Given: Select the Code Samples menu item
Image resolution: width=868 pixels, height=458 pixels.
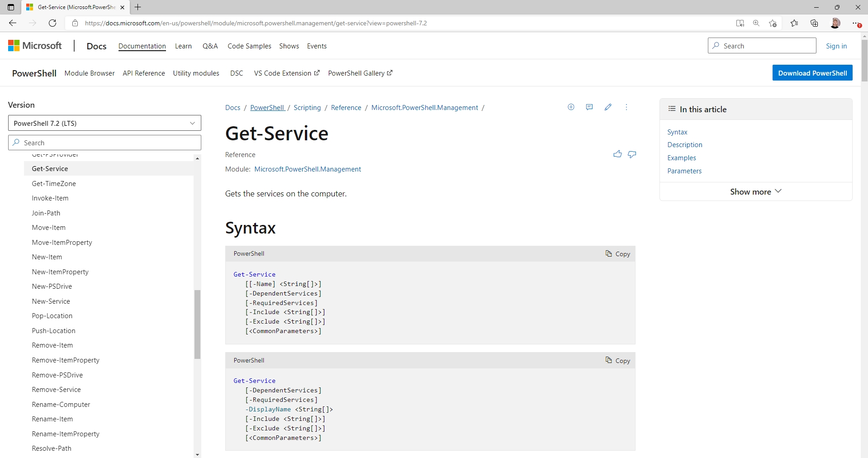Looking at the screenshot, I should pyautogui.click(x=249, y=46).
